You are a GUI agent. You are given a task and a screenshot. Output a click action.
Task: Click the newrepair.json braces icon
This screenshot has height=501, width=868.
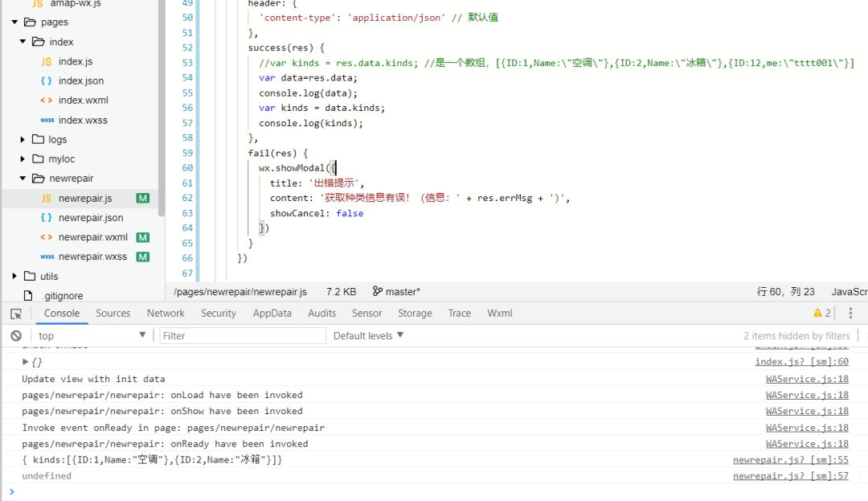47,218
